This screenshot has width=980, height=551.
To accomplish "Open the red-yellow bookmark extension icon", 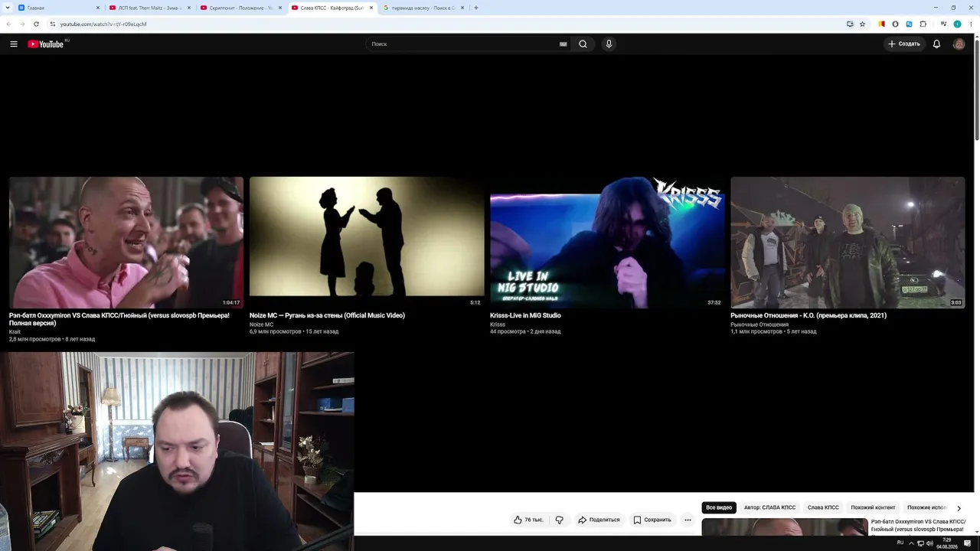I will (x=882, y=24).
